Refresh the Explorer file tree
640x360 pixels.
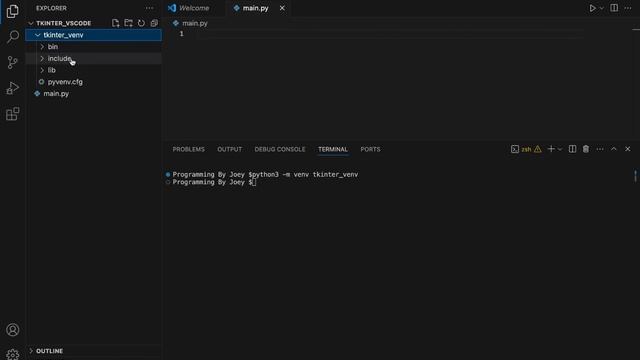pyautogui.click(x=141, y=23)
